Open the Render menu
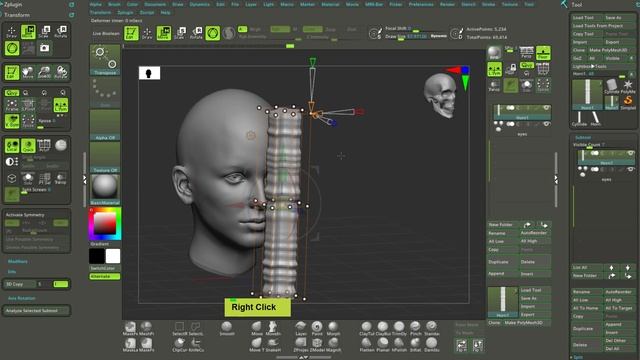Viewport: 640px width, 360px height. pyautogui.click(x=447, y=4)
